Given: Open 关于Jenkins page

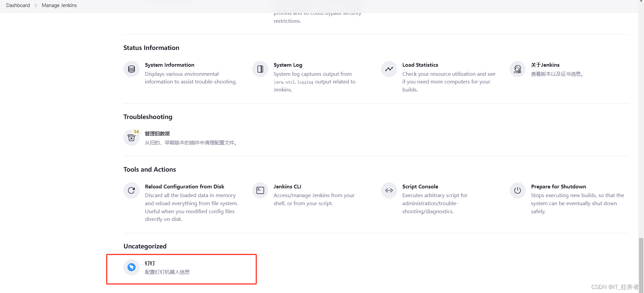Looking at the screenshot, I should [x=545, y=65].
